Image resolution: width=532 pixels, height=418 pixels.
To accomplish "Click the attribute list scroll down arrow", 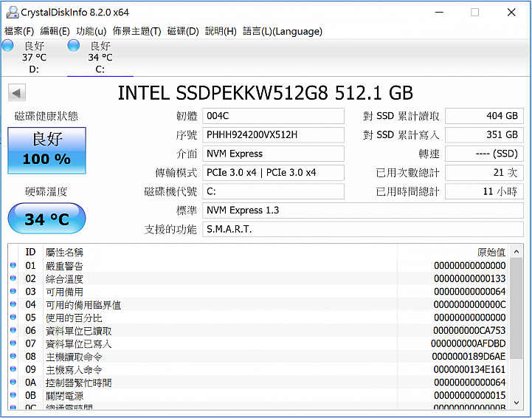I will (x=516, y=402).
